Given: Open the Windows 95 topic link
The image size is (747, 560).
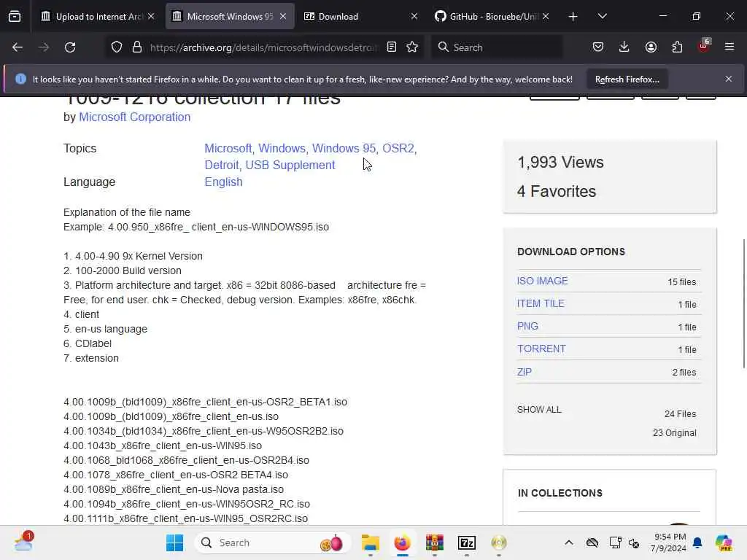Looking at the screenshot, I should click(x=345, y=149).
